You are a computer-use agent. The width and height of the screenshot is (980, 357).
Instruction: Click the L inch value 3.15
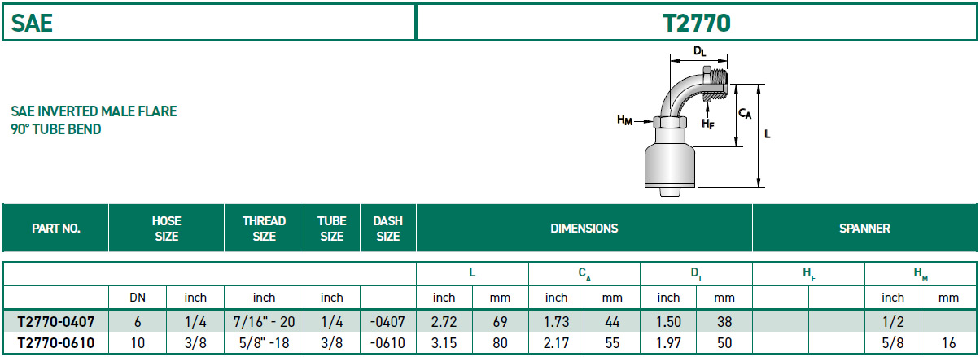click(444, 343)
